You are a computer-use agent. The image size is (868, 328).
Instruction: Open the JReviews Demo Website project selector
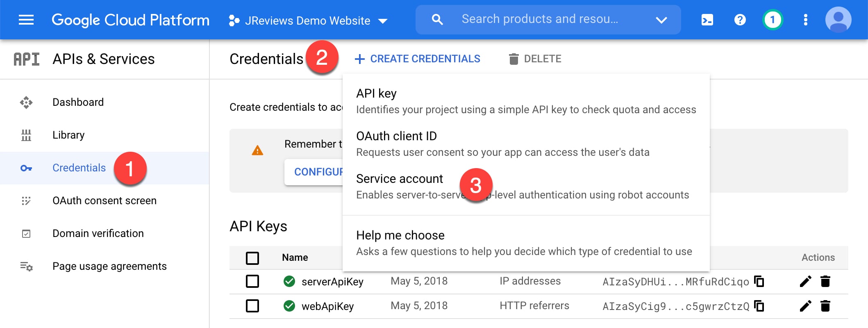coord(308,20)
